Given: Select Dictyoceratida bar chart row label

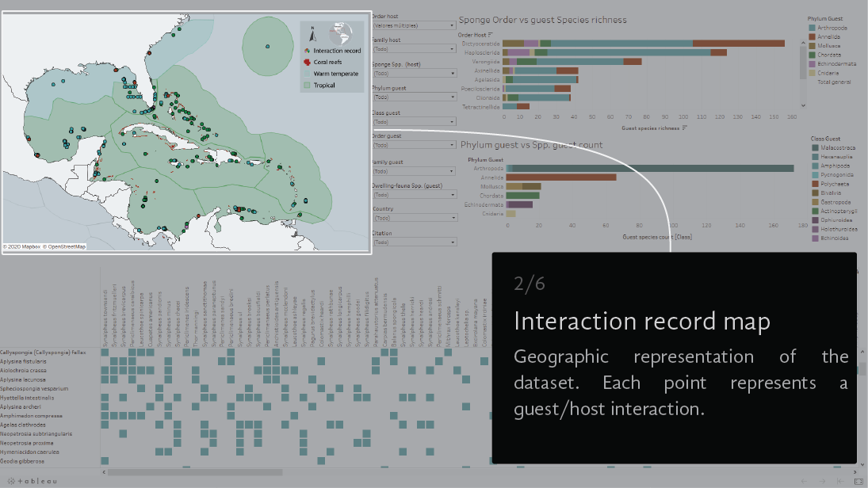Looking at the screenshot, I should click(x=479, y=44).
